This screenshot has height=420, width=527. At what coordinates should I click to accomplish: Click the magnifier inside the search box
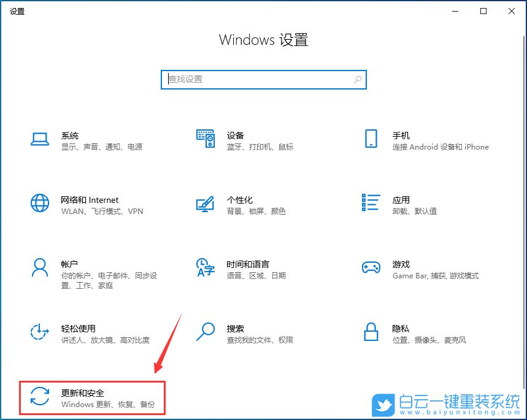357,80
